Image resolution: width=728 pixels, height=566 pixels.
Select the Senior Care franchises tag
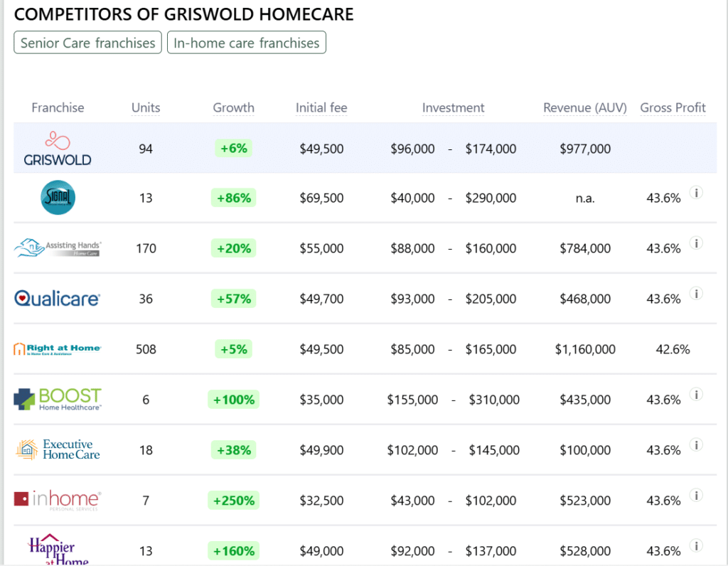87,43
